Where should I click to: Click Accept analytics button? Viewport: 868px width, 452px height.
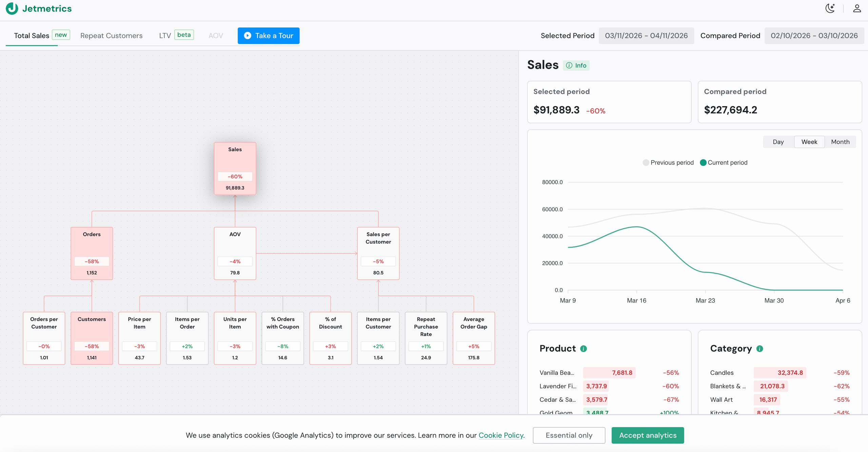click(648, 435)
